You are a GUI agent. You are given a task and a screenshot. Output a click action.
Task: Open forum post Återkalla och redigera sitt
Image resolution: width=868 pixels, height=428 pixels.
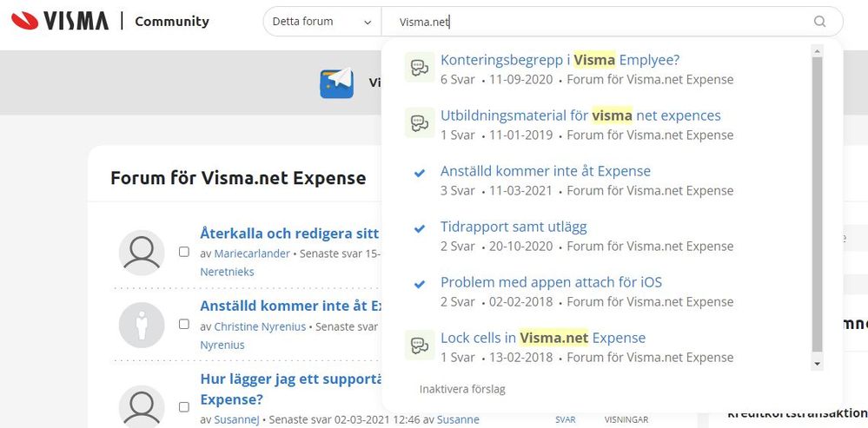[x=289, y=233]
